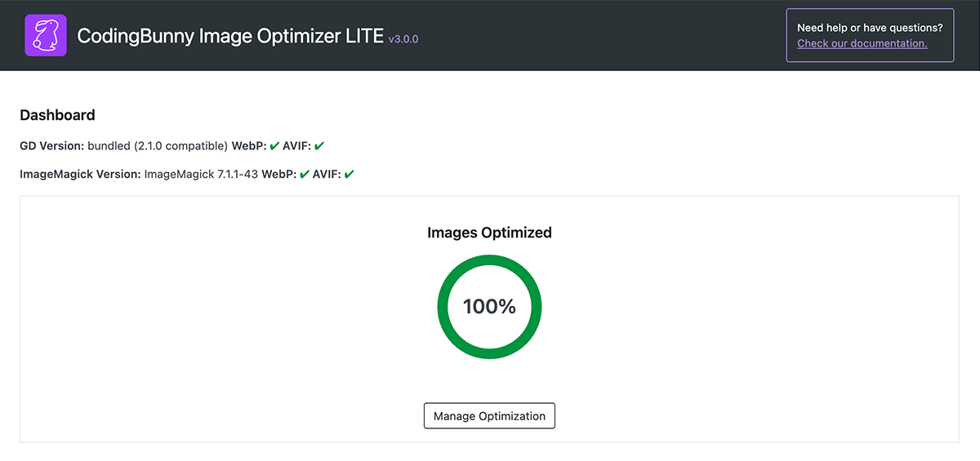Click the 'bundled (2.1.0 compatible)' text

coord(158,146)
